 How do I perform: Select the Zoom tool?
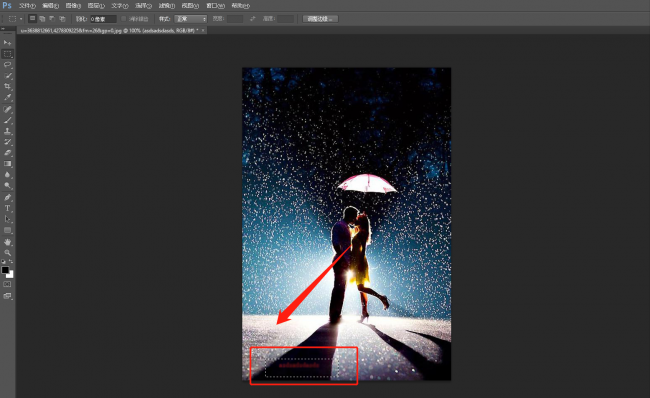7,253
